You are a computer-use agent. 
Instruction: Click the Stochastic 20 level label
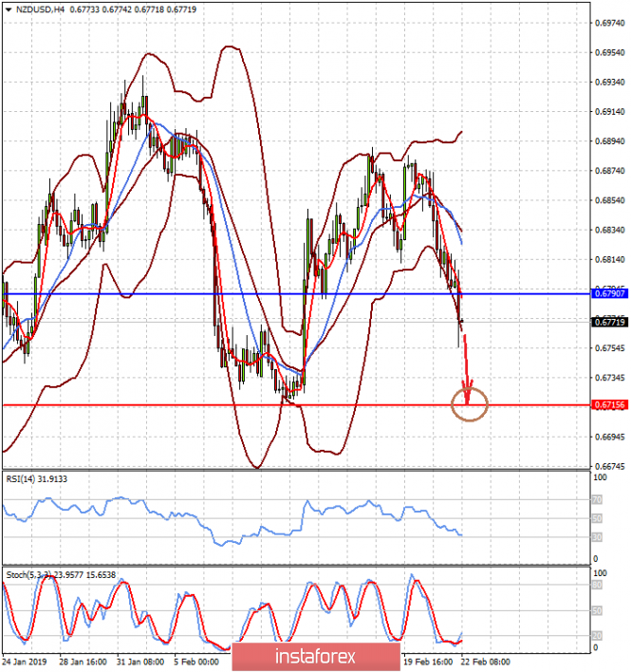pyautogui.click(x=597, y=636)
